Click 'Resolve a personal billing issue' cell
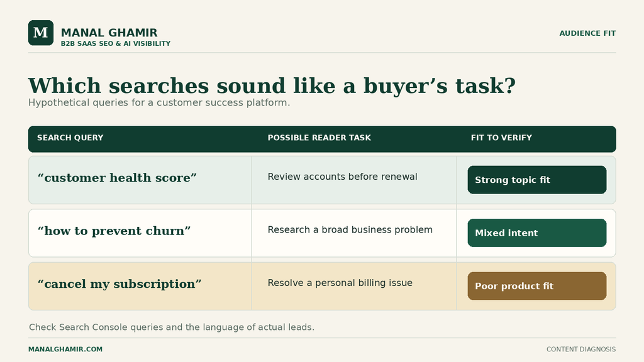 click(x=354, y=286)
